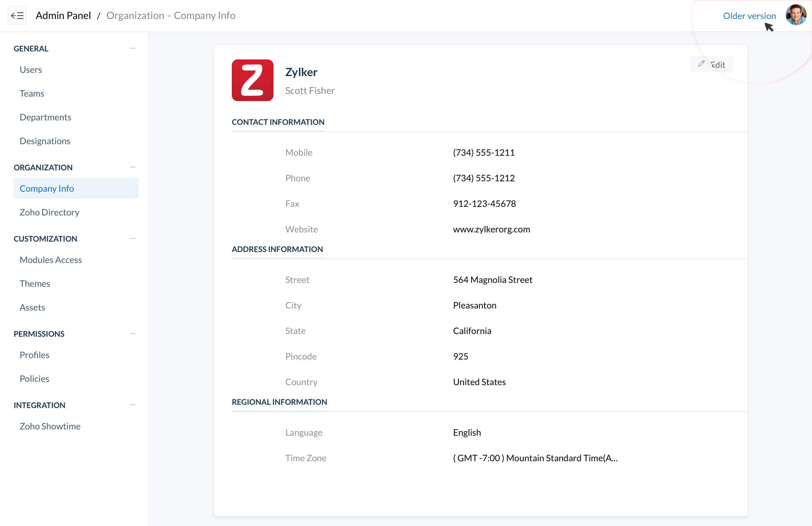Click the Time Zone field label
812x526 pixels.
point(306,458)
